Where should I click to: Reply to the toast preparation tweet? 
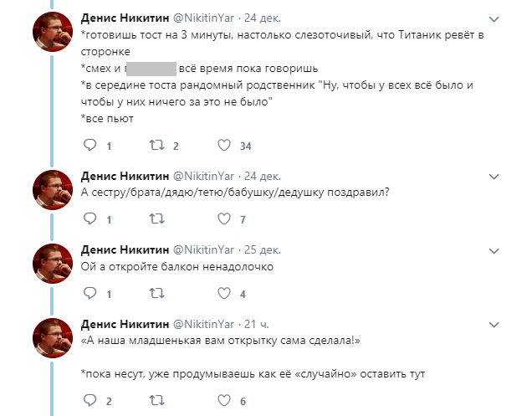[x=92, y=146]
